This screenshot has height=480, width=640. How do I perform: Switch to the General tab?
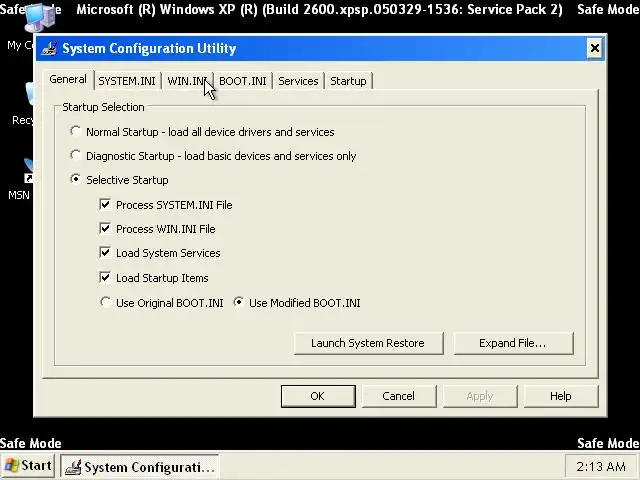click(x=68, y=79)
